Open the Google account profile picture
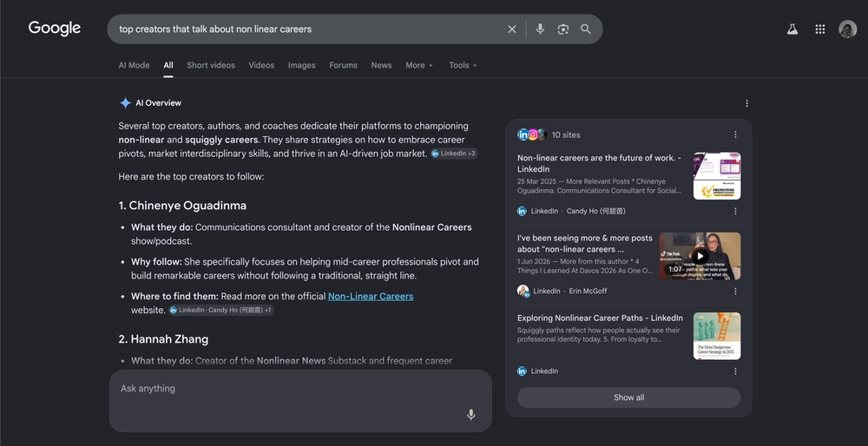The image size is (868, 446). click(847, 30)
